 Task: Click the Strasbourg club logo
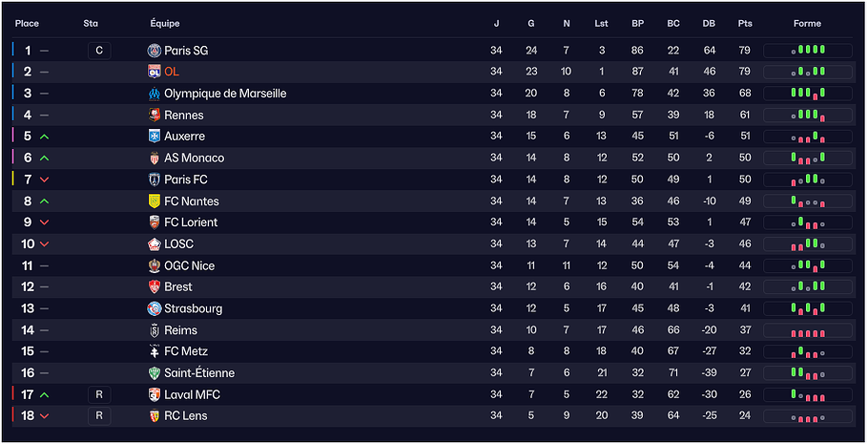click(155, 308)
